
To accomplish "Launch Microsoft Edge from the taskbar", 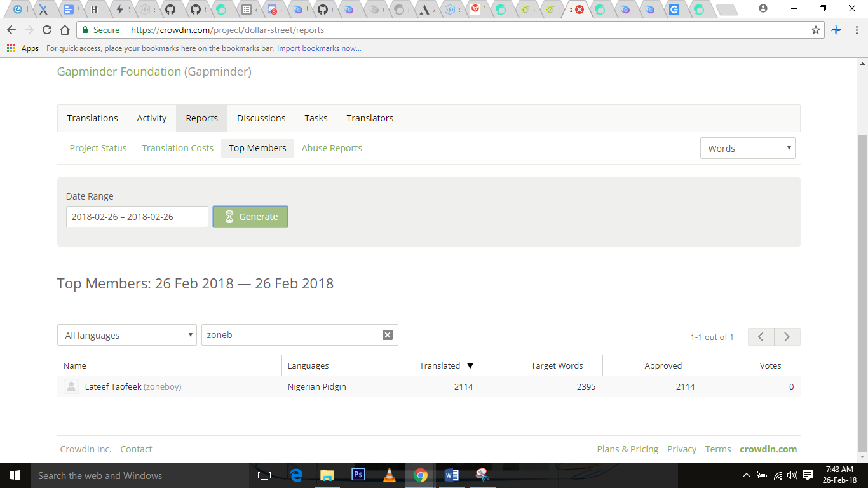I will click(x=296, y=475).
